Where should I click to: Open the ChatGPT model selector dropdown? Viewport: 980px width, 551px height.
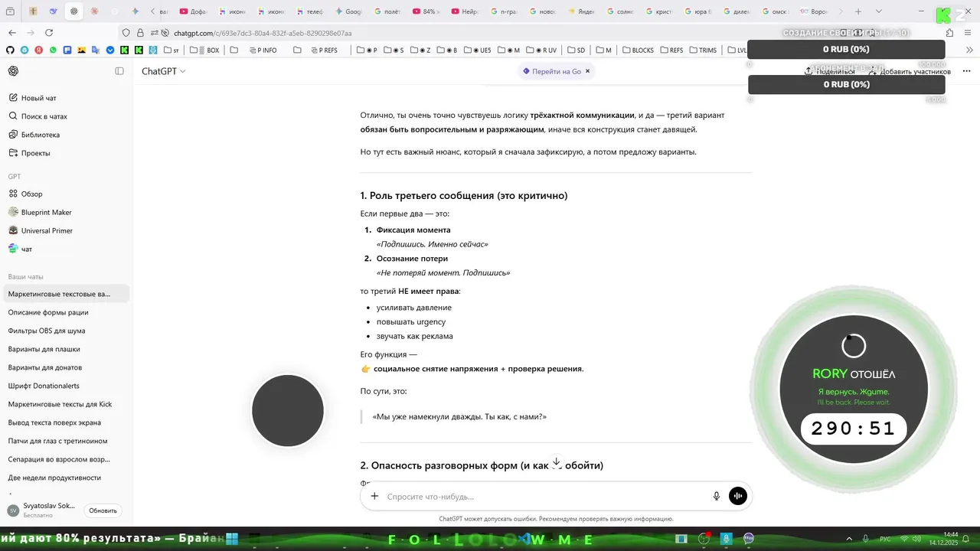tap(163, 71)
